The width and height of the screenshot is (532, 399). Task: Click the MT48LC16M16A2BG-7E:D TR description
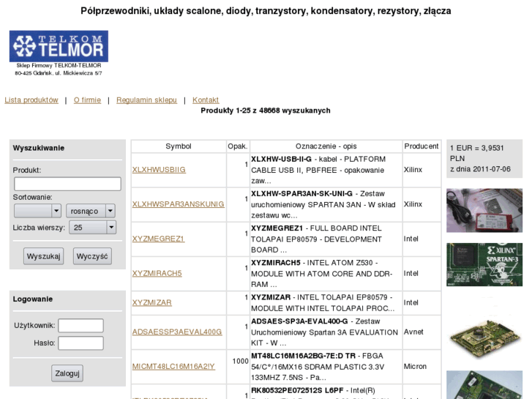(318, 366)
